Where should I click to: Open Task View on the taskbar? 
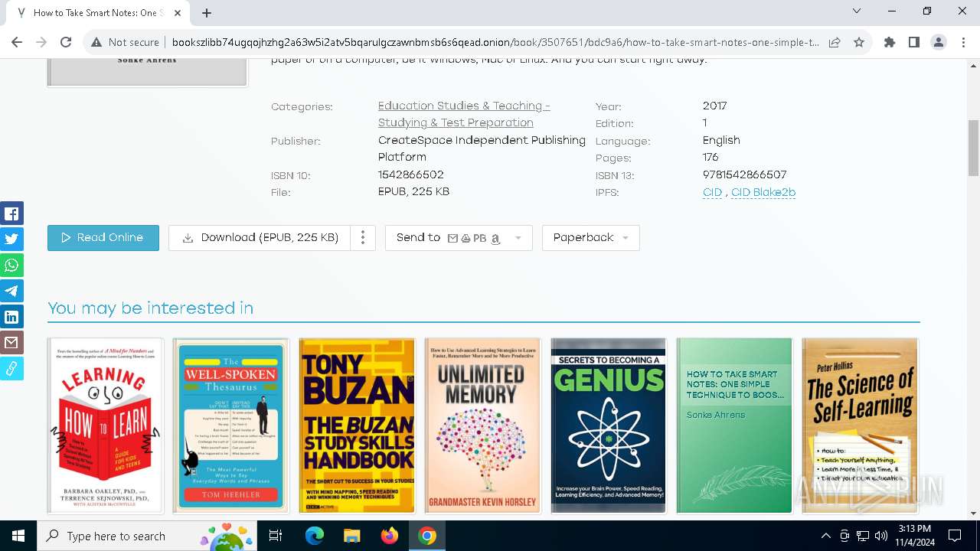point(276,536)
